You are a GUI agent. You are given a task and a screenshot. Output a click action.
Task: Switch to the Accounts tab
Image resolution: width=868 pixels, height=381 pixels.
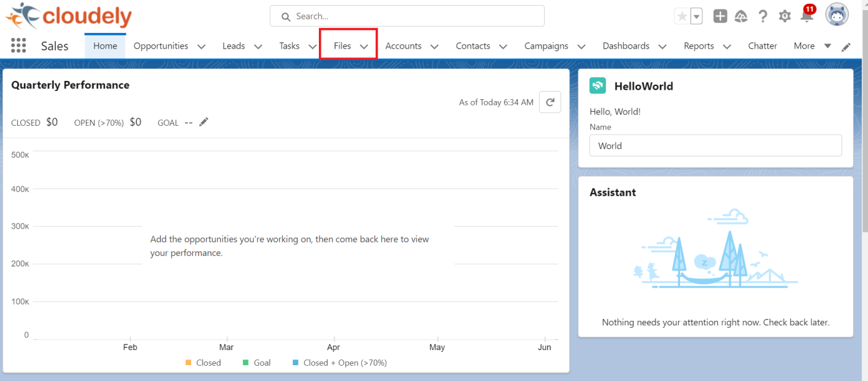point(403,45)
